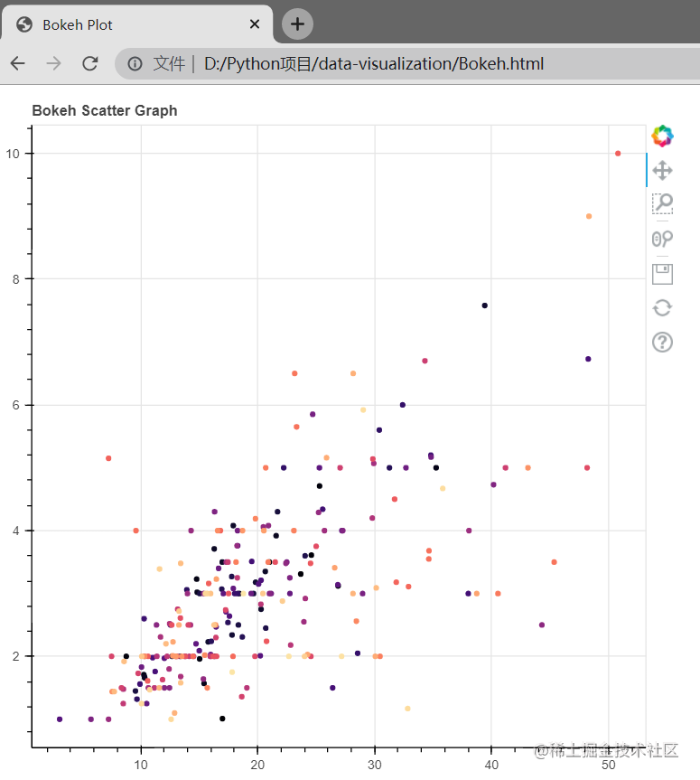Click the dark point near y=7.6 at x=39
This screenshot has width=700, height=780.
tap(485, 305)
